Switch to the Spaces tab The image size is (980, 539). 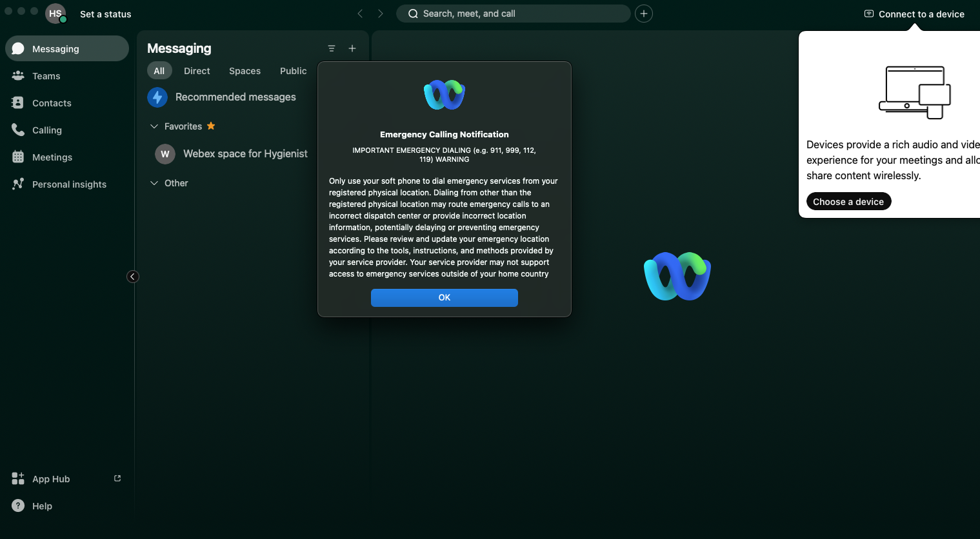point(245,71)
